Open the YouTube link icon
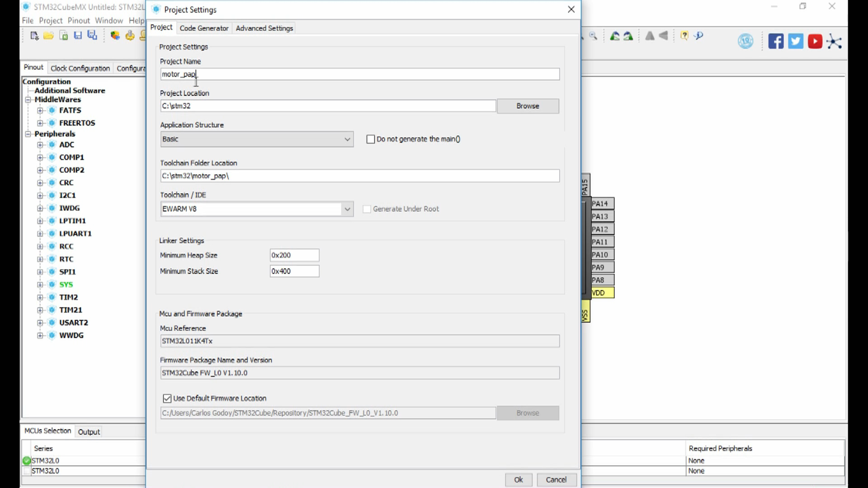 [815, 42]
